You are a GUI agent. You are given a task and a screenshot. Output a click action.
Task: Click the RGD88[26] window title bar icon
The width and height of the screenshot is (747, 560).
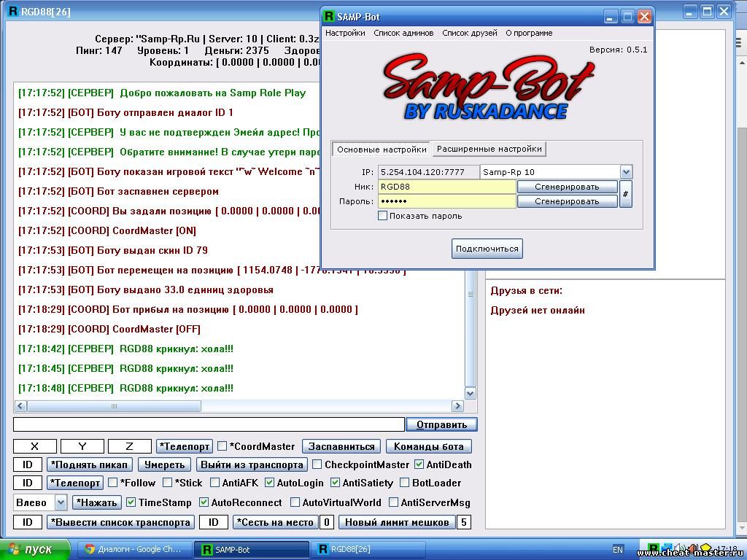coord(13,11)
